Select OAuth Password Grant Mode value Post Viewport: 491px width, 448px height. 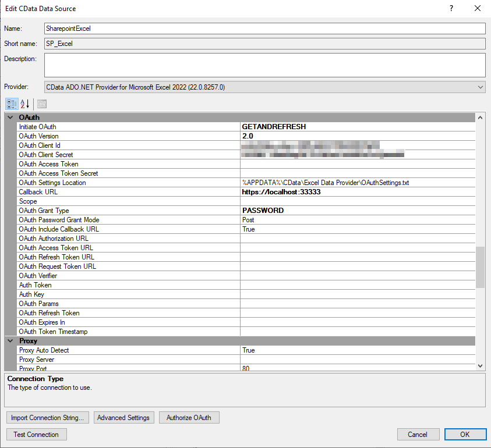tap(358, 220)
